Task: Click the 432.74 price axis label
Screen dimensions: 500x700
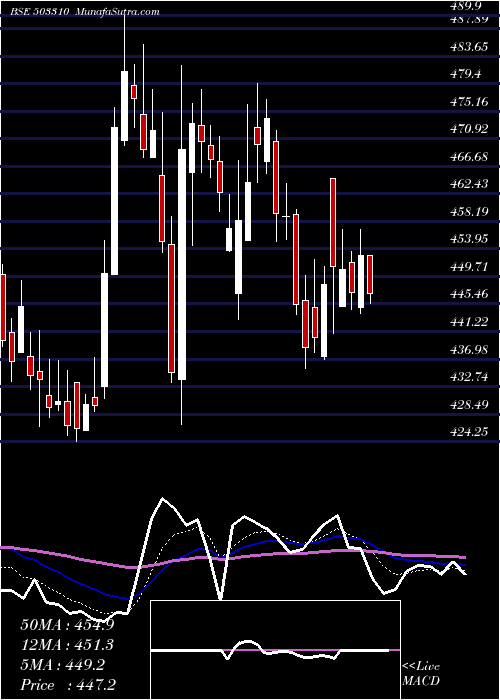Action: pos(467,377)
